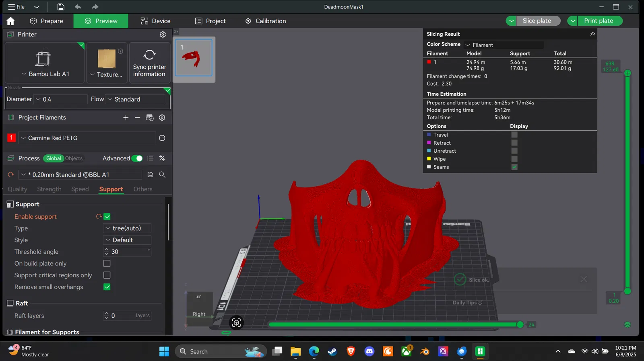The width and height of the screenshot is (644, 361).
Task: Collapse the Slicing Result panel
Action: 592,34
